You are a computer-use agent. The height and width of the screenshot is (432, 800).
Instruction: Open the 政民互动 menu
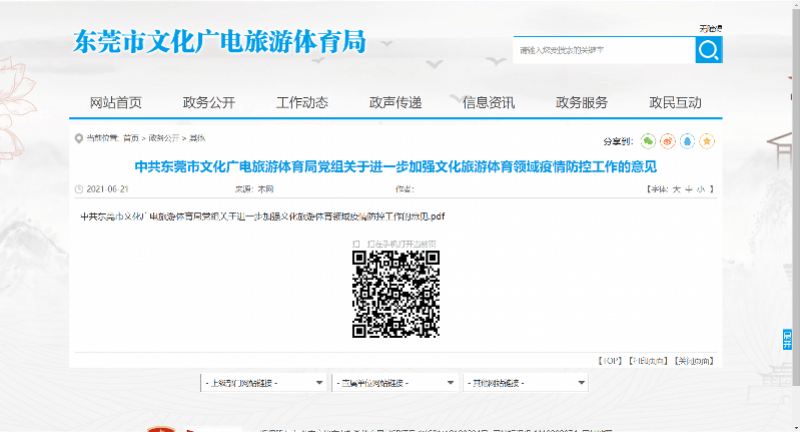(675, 103)
